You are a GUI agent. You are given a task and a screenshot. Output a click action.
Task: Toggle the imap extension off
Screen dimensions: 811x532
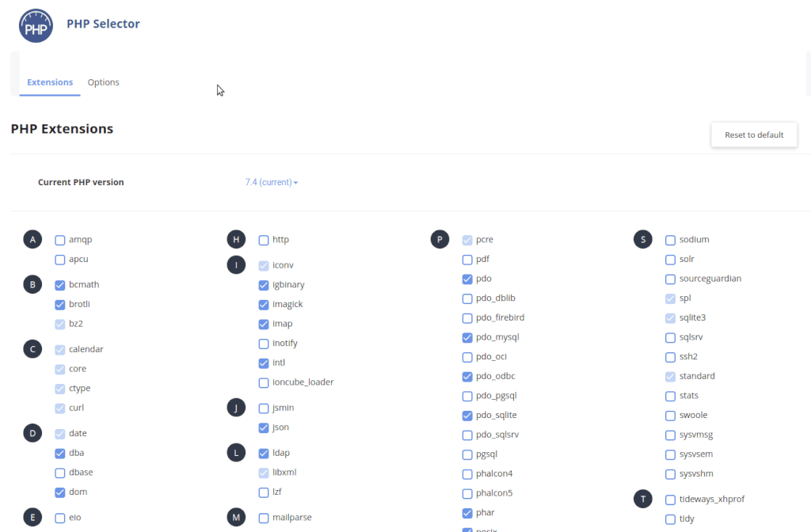coord(263,323)
